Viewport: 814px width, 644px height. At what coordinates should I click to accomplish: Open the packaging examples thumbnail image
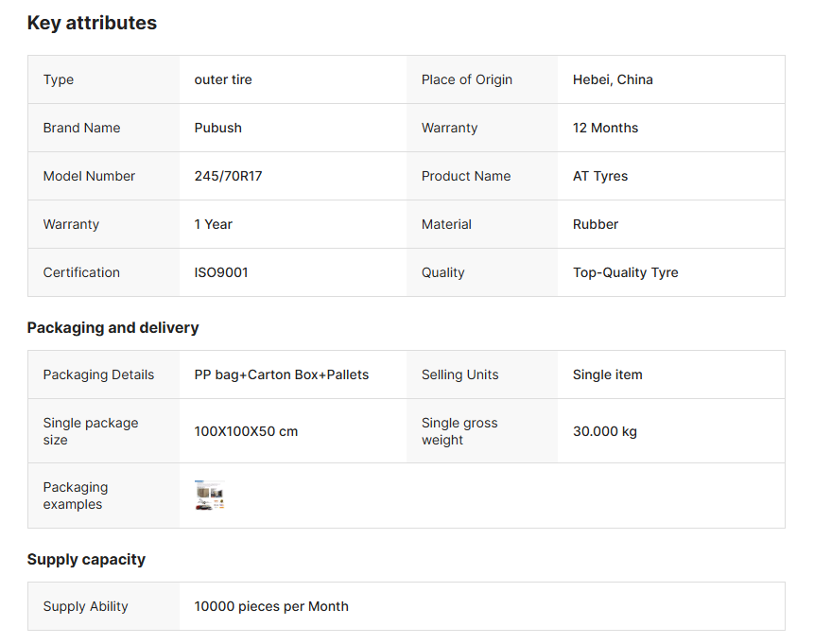tap(209, 496)
